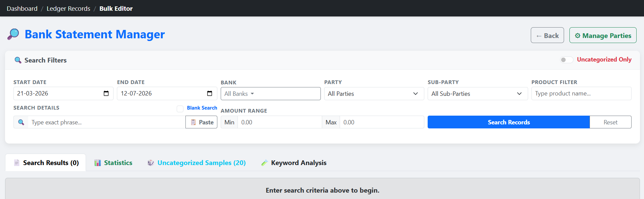This screenshot has width=644, height=199.
Task: Click the dice icon on Uncategorized Samples tab
Action: click(x=151, y=163)
